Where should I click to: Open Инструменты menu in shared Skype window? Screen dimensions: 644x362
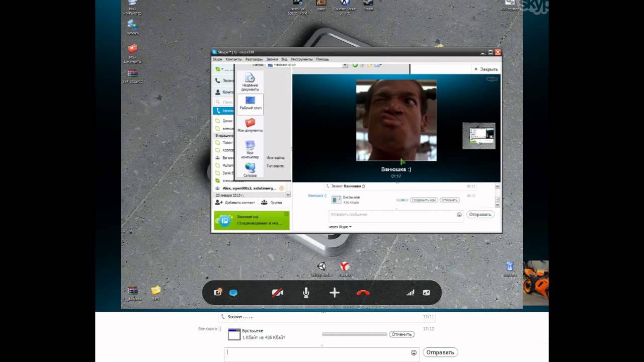tap(302, 59)
